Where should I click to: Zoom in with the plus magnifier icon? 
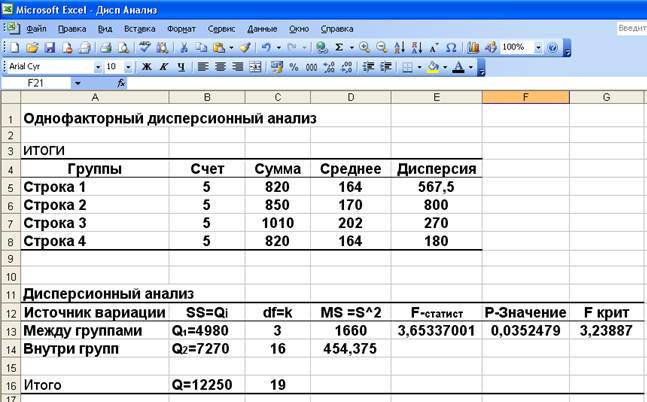click(x=364, y=47)
